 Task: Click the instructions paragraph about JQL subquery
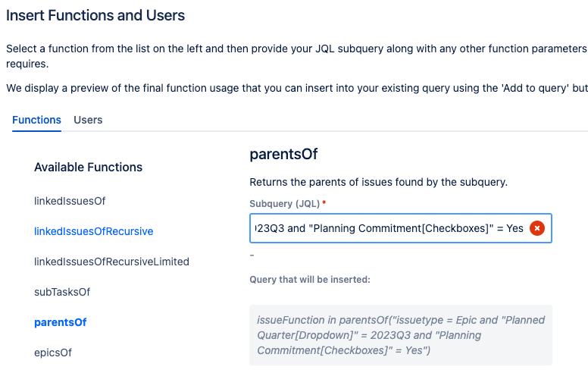[x=297, y=56]
